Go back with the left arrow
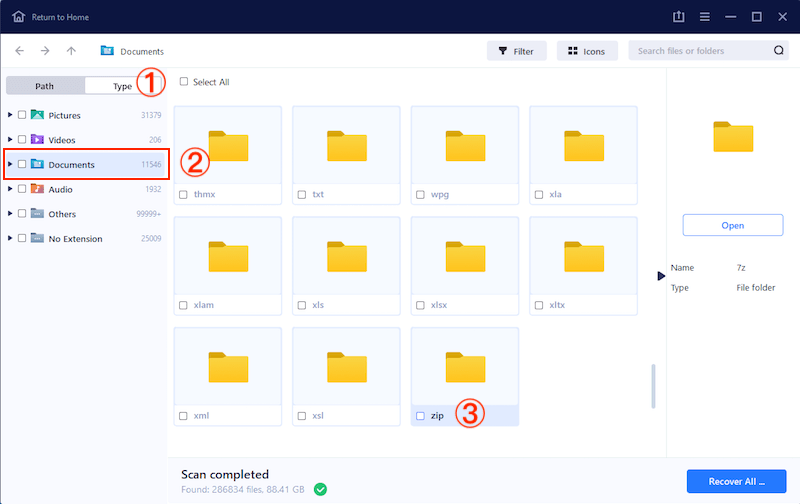This screenshot has width=800, height=504. pyautogui.click(x=19, y=51)
